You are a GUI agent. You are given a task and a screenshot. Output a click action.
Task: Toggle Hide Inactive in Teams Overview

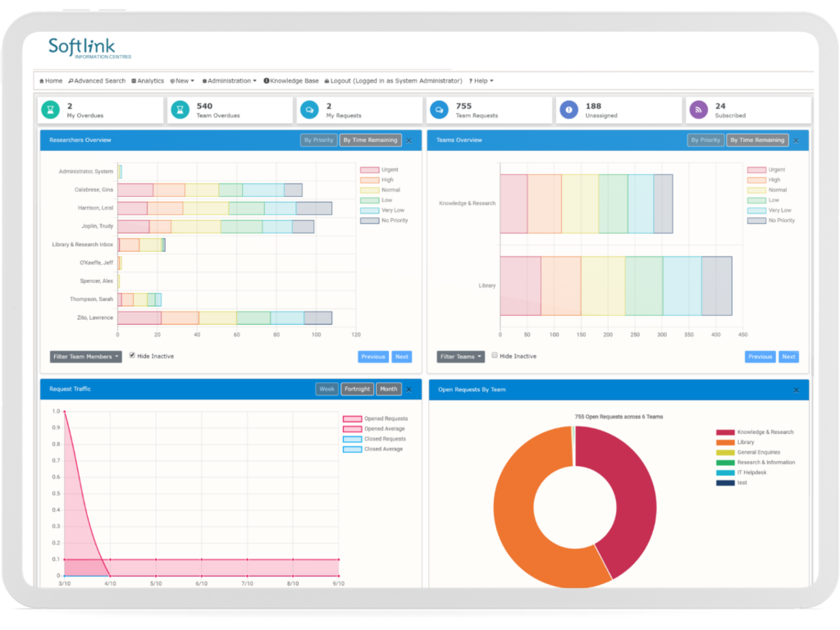click(x=495, y=356)
